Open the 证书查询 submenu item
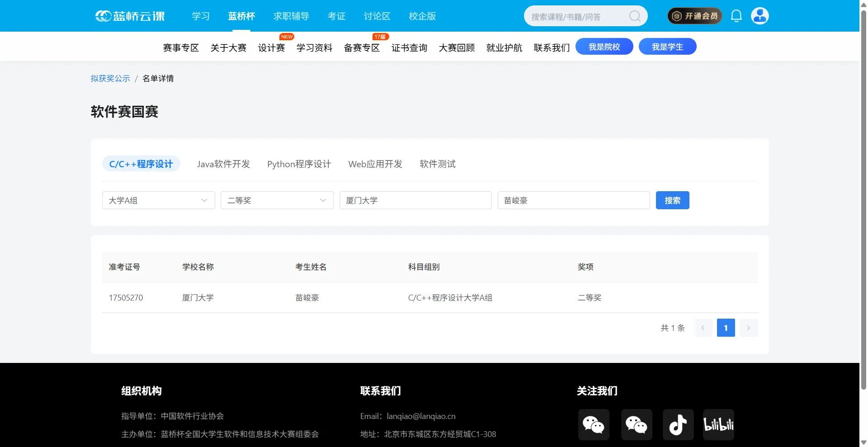This screenshot has height=447, width=868. (x=409, y=47)
